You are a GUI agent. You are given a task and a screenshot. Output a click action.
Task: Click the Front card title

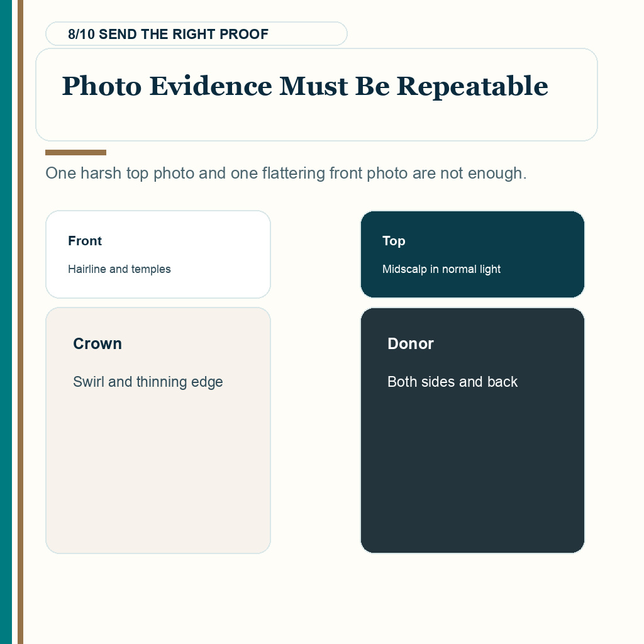click(x=85, y=241)
